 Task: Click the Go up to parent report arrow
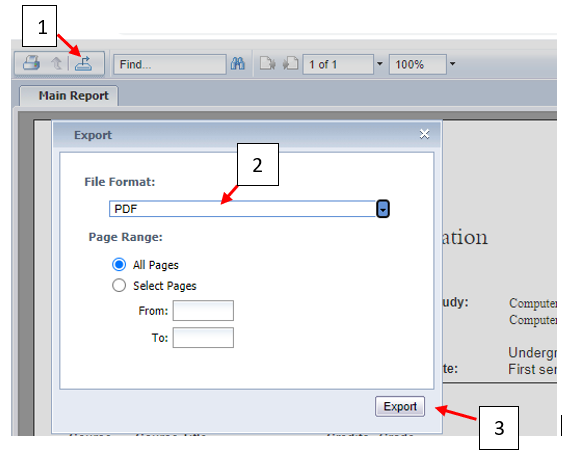[x=56, y=64]
